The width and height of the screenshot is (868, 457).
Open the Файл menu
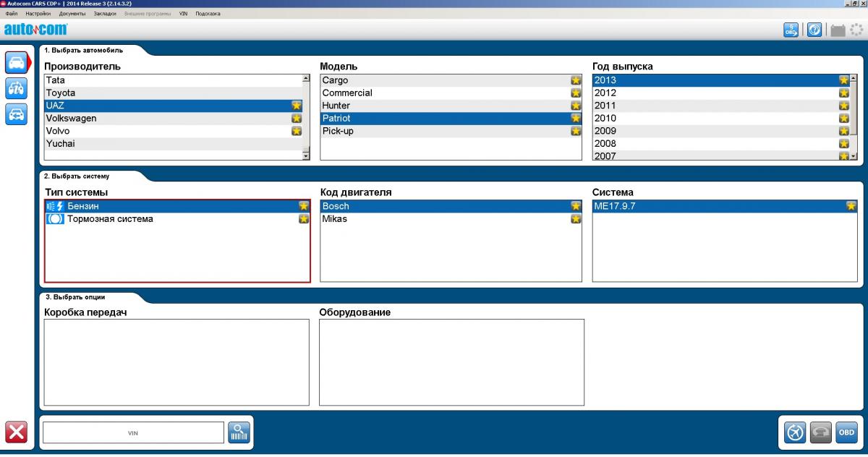pyautogui.click(x=12, y=14)
